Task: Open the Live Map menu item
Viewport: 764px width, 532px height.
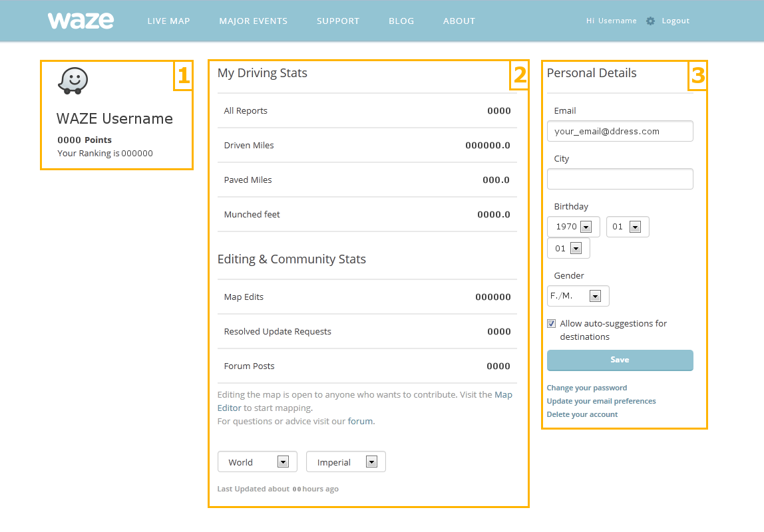Action: (x=168, y=21)
